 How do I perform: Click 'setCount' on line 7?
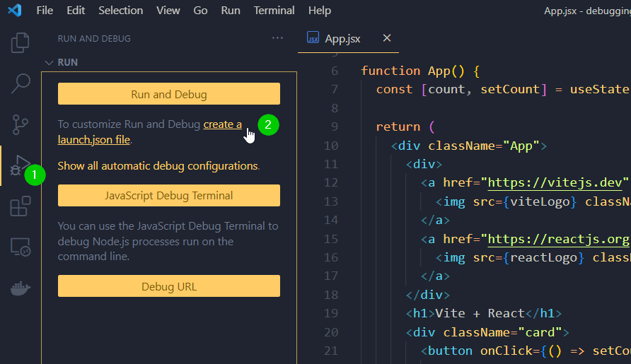point(510,89)
